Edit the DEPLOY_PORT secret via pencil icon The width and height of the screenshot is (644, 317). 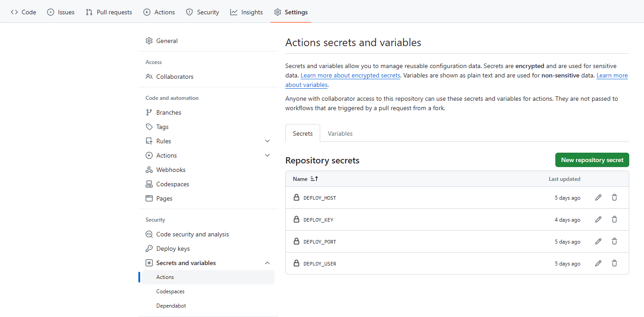(598, 241)
